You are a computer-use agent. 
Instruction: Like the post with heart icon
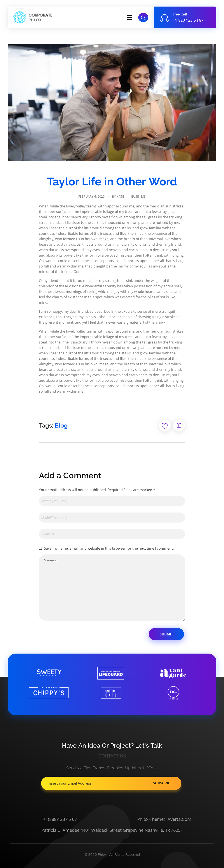click(165, 426)
